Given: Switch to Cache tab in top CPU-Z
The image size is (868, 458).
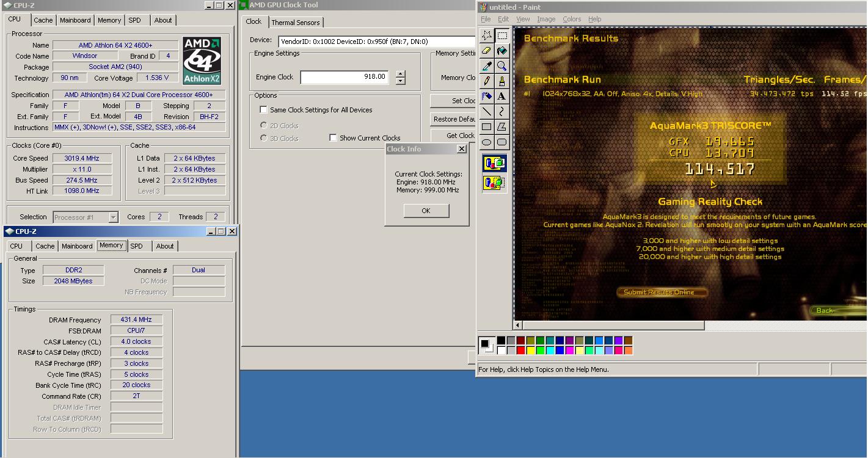Looking at the screenshot, I should [43, 20].
